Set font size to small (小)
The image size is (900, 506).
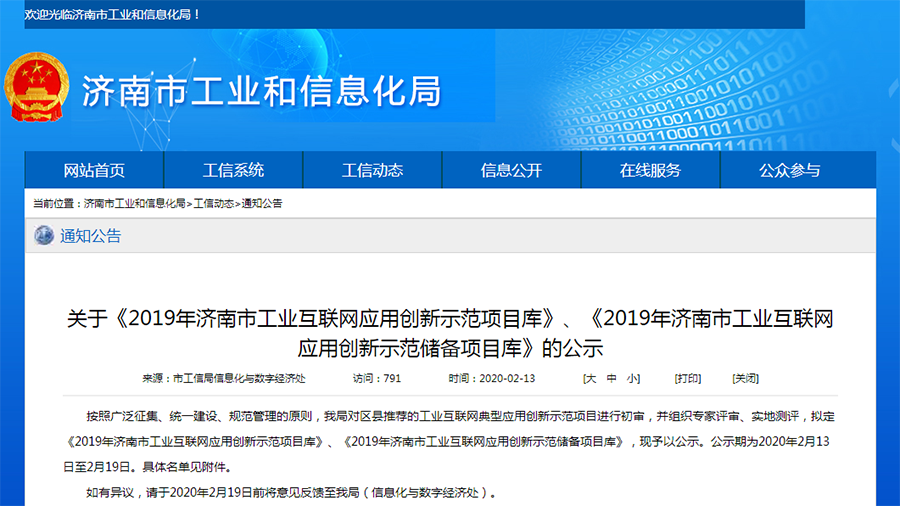coord(633,379)
